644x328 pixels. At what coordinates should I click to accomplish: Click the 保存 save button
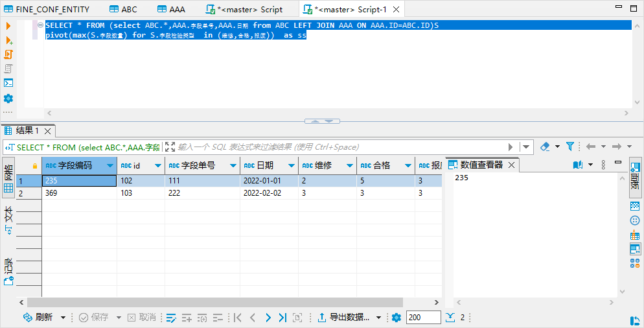click(94, 318)
